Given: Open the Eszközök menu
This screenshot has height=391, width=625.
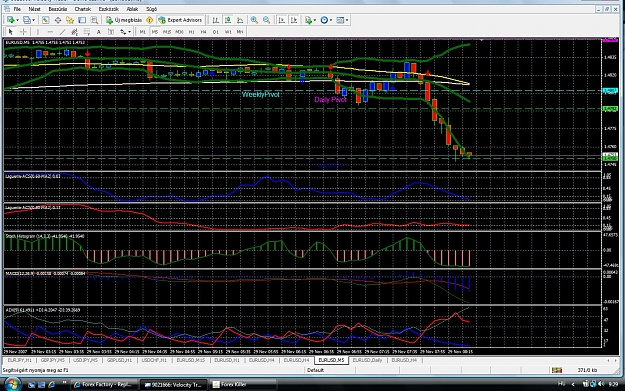Looking at the screenshot, I should (108, 9).
